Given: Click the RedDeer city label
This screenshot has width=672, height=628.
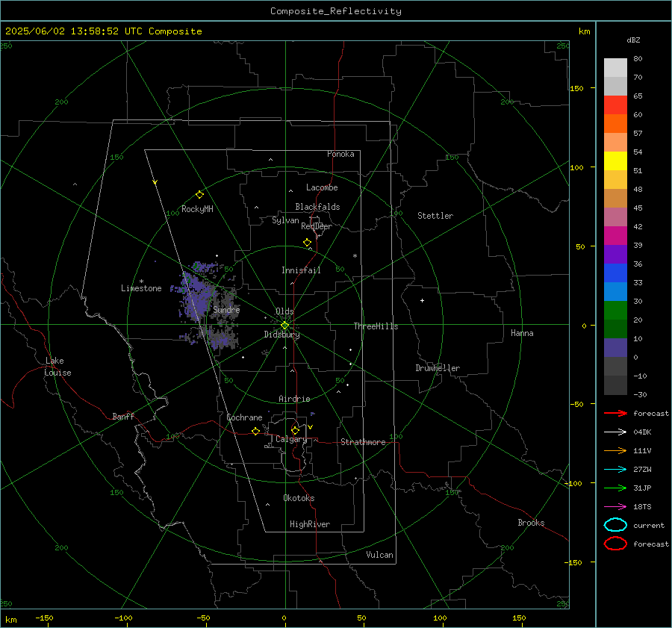Looking at the screenshot, I should point(317,226).
